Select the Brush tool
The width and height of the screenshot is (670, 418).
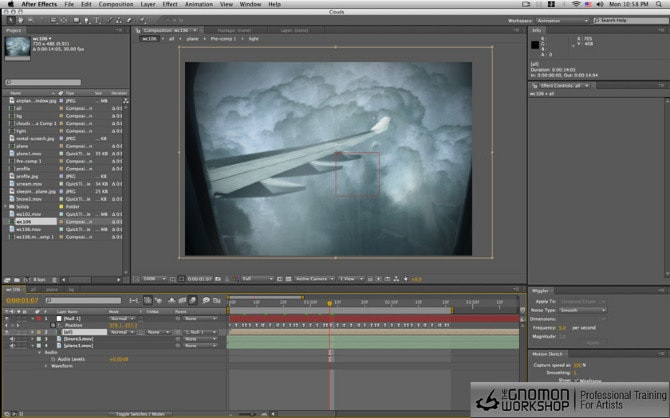point(109,20)
